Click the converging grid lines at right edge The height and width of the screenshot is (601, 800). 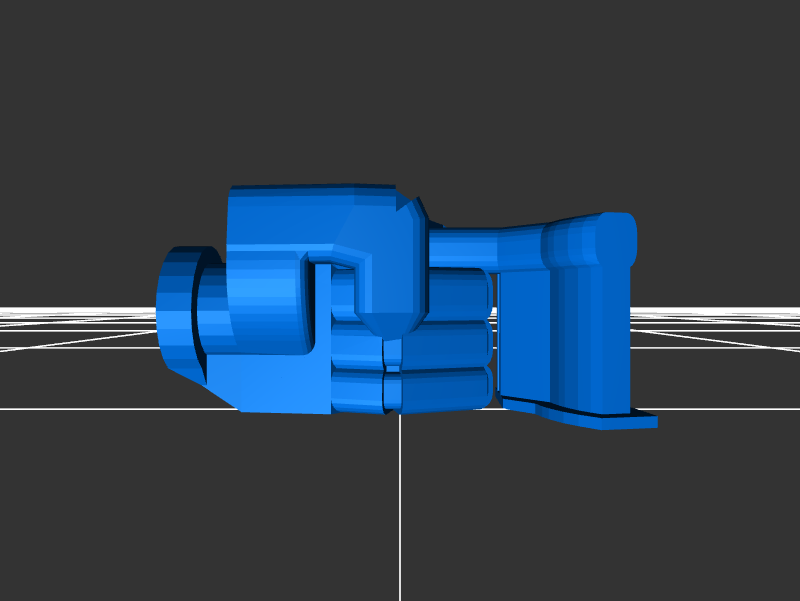tap(720, 318)
